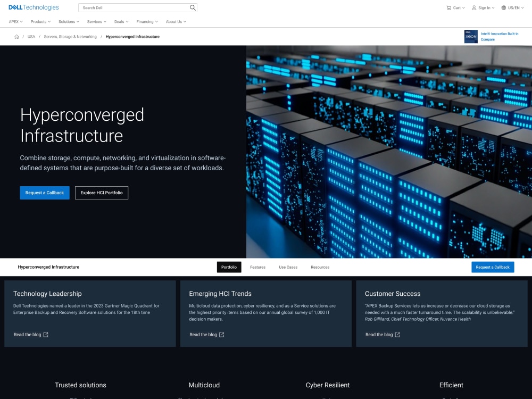Click external link icon under Customer Success
532x399 pixels.
[x=397, y=335]
